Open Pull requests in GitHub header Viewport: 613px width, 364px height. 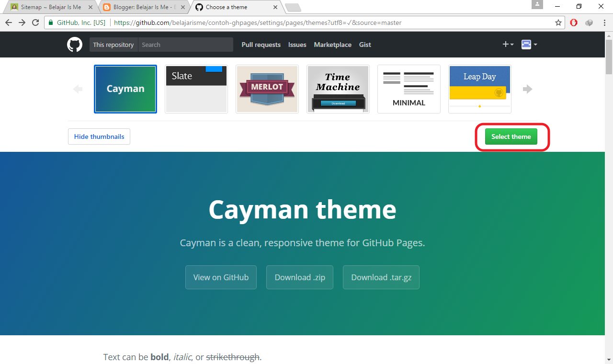(261, 45)
